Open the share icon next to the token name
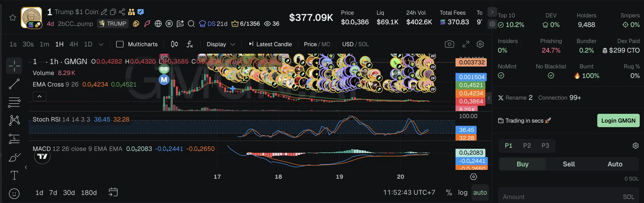This screenshot has height=203, width=644. (x=122, y=12)
